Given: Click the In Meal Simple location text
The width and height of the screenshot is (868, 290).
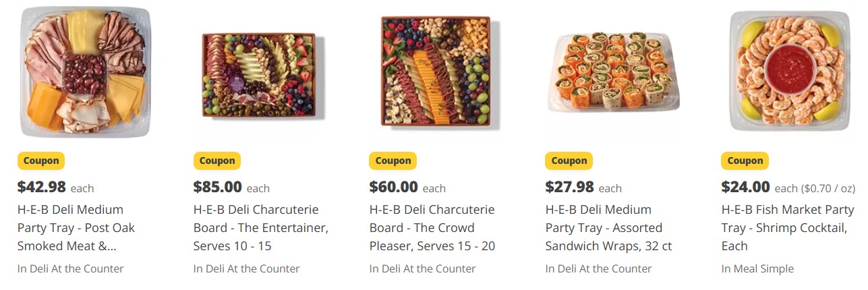Looking at the screenshot, I should pyautogui.click(x=757, y=268).
